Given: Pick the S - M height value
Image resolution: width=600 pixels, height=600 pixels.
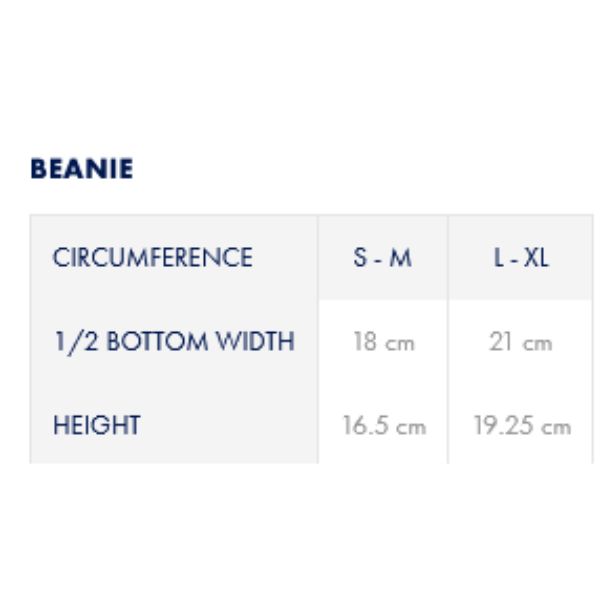Looking at the screenshot, I should tap(383, 426).
